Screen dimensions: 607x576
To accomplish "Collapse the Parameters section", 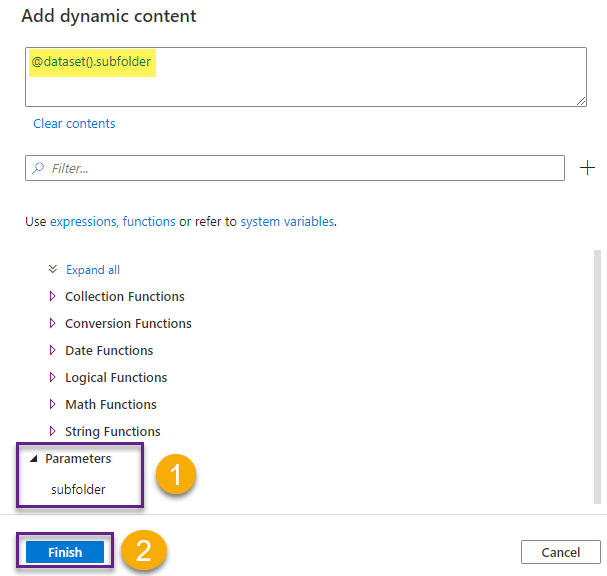I will (33, 459).
